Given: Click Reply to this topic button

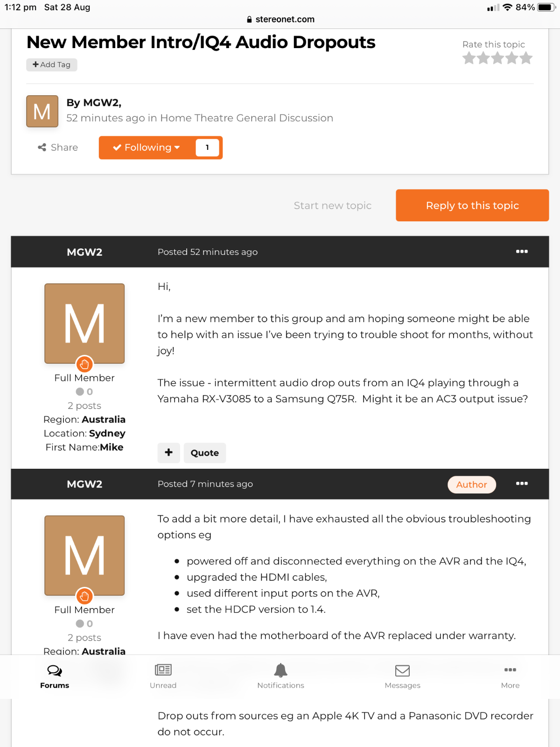Looking at the screenshot, I should click(472, 205).
